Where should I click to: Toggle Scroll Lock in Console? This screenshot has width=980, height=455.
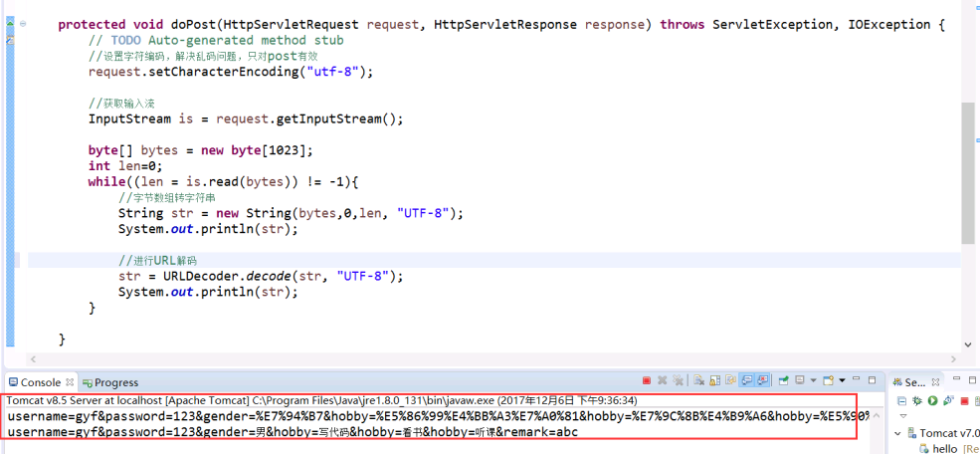[714, 380]
